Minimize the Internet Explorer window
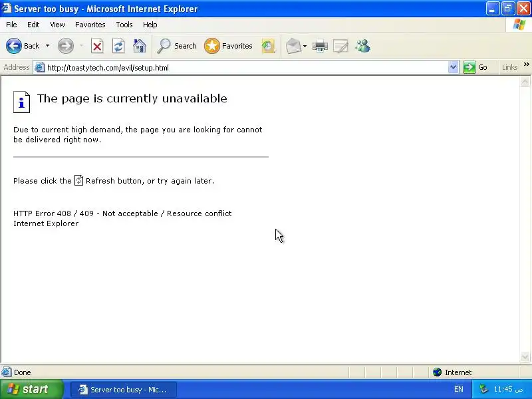Screen dimensions: 532x399 pos(492,9)
